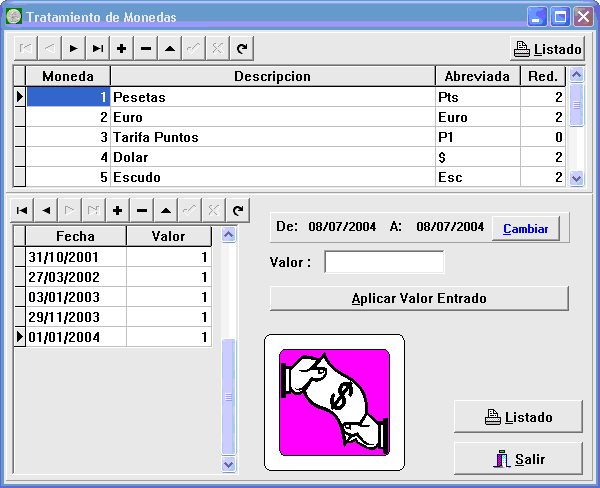Image resolution: width=600 pixels, height=488 pixels.
Task: Click the top-right Listado print button
Action: point(547,48)
